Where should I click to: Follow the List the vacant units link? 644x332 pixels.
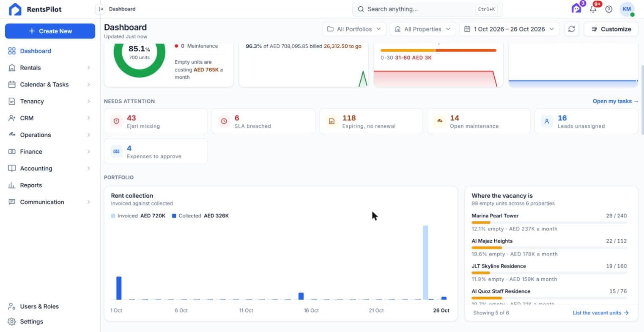[601, 313]
